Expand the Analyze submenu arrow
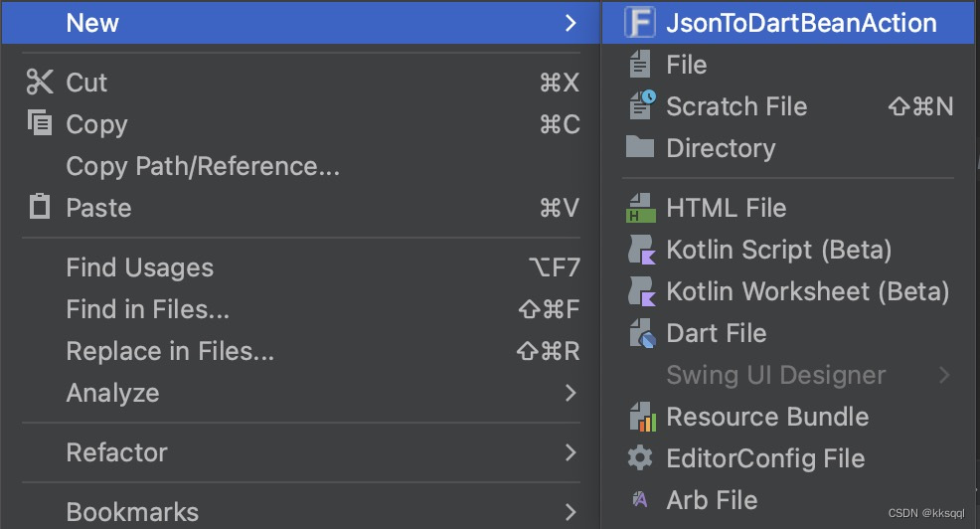Image resolution: width=980 pixels, height=529 pixels. [x=570, y=393]
